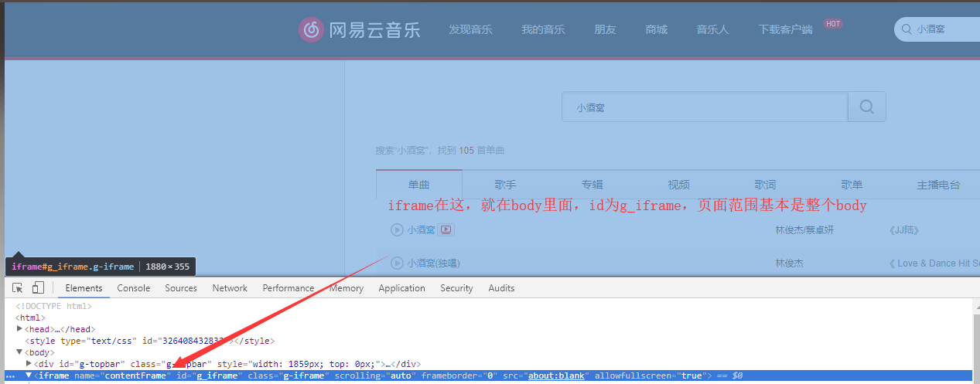Collapse the iframe contentFrame node
This screenshot has height=384, width=980.
point(29,376)
